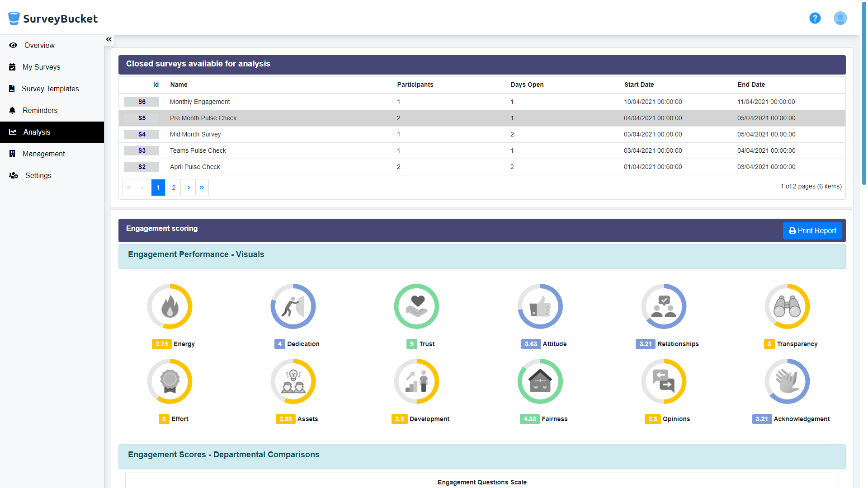
Task: Jump to last page of surveys
Action: point(202,188)
